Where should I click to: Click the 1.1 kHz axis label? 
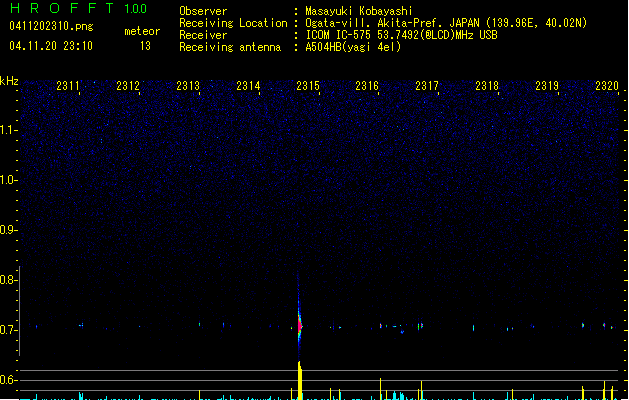8,130
